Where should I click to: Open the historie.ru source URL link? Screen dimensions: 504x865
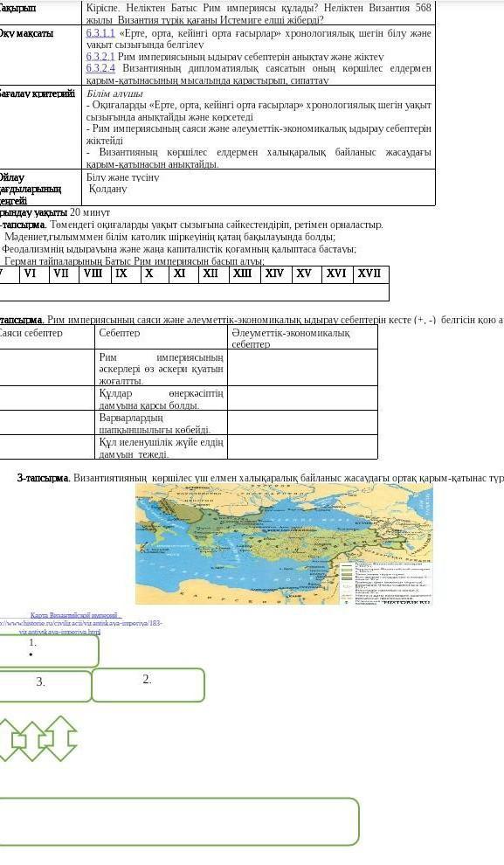pyautogui.click(x=80, y=626)
